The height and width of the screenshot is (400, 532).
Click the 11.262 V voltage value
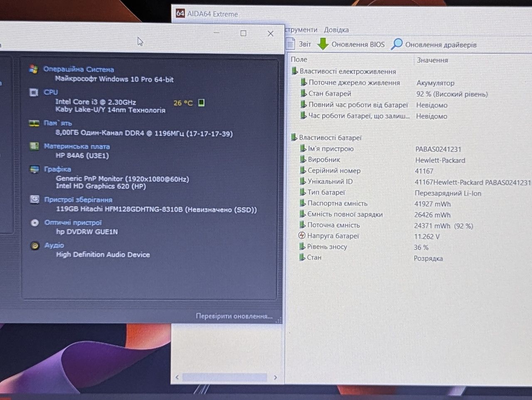coord(426,236)
